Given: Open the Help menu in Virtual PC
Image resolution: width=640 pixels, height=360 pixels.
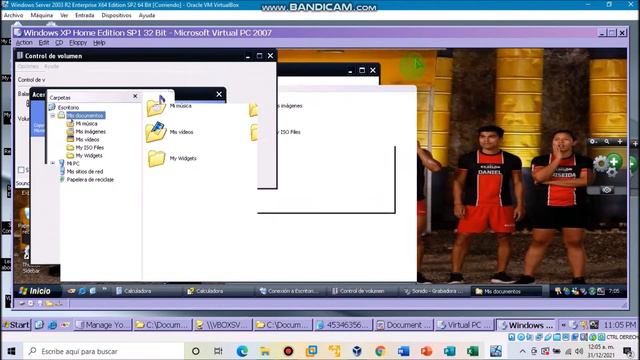Looking at the screenshot, I should 99,42.
